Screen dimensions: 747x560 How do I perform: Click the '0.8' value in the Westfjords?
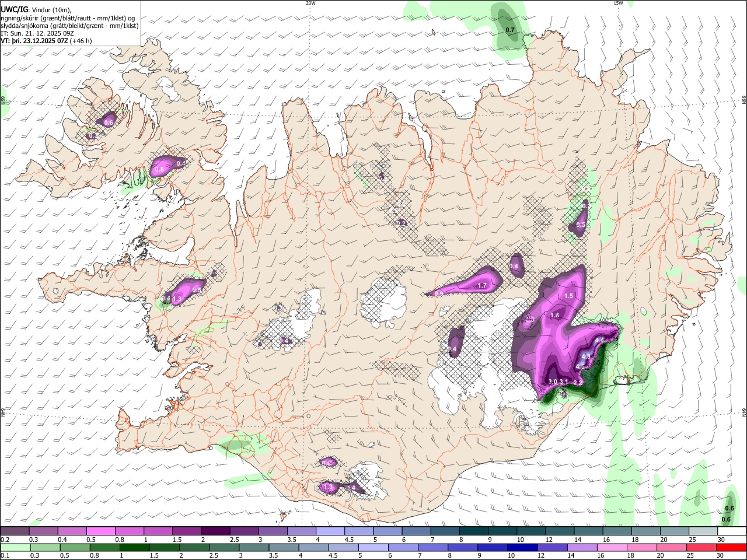tap(159, 169)
